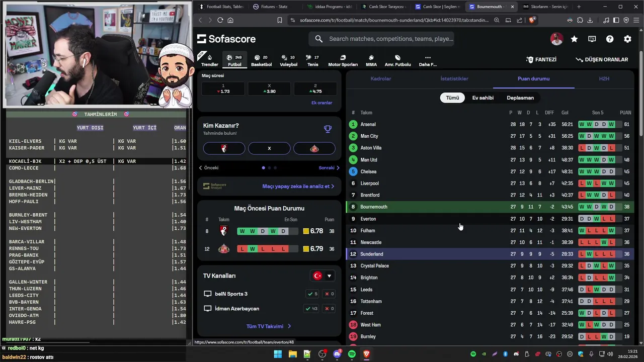Select the Tenis sport category
Image resolution: width=644 pixels, height=362 pixels.
[313, 60]
